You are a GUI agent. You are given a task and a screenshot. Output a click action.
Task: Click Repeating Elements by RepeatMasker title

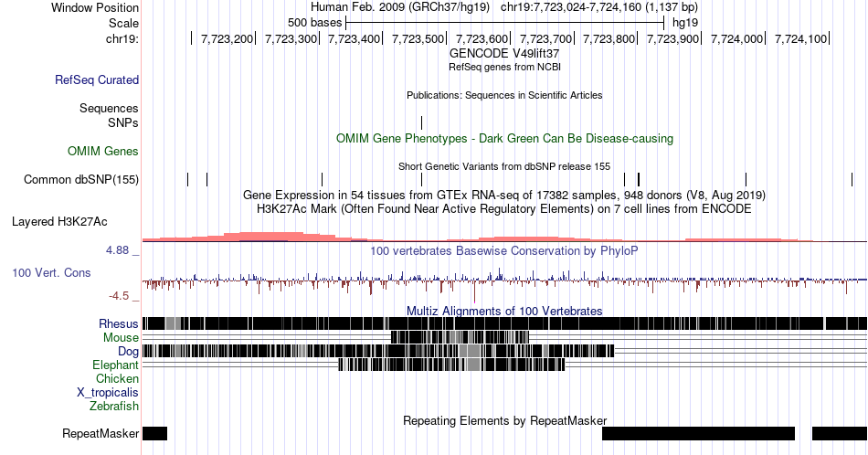point(504,420)
